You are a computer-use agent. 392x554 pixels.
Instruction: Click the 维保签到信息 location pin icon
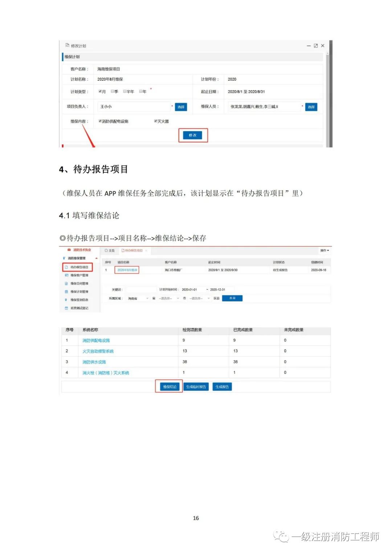66,300
